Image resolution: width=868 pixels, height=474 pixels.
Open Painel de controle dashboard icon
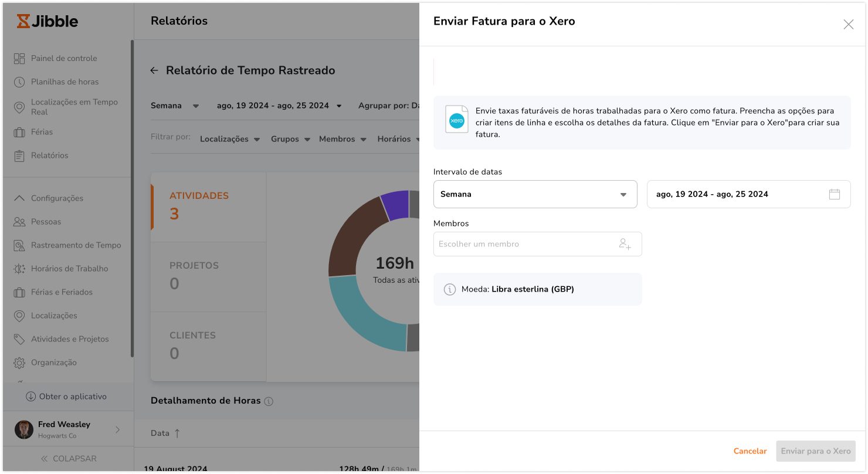(19, 58)
